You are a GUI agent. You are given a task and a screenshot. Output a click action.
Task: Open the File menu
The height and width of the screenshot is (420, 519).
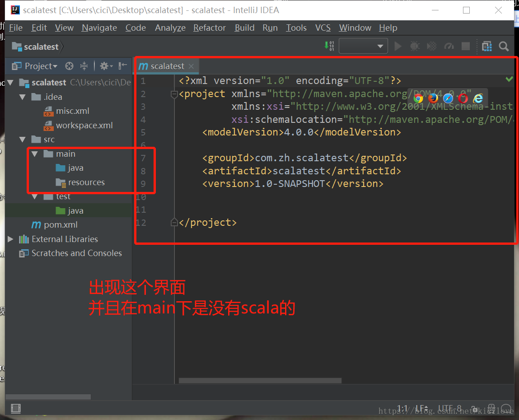click(x=15, y=28)
